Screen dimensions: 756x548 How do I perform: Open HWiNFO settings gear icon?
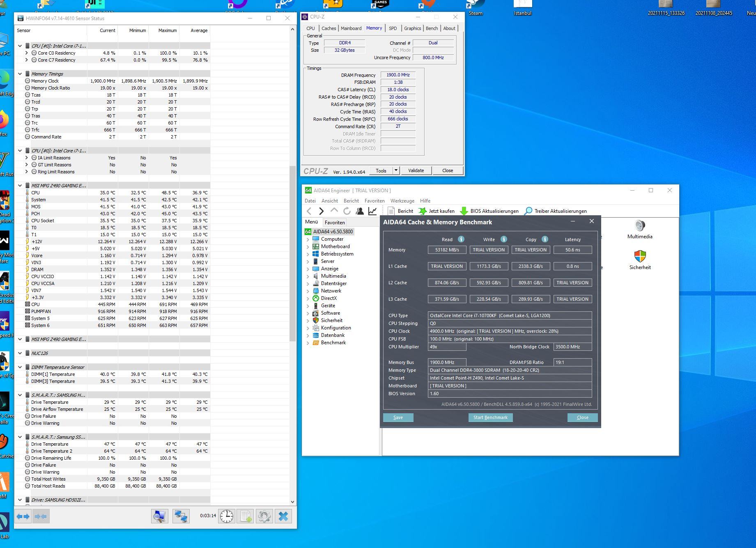(x=264, y=516)
